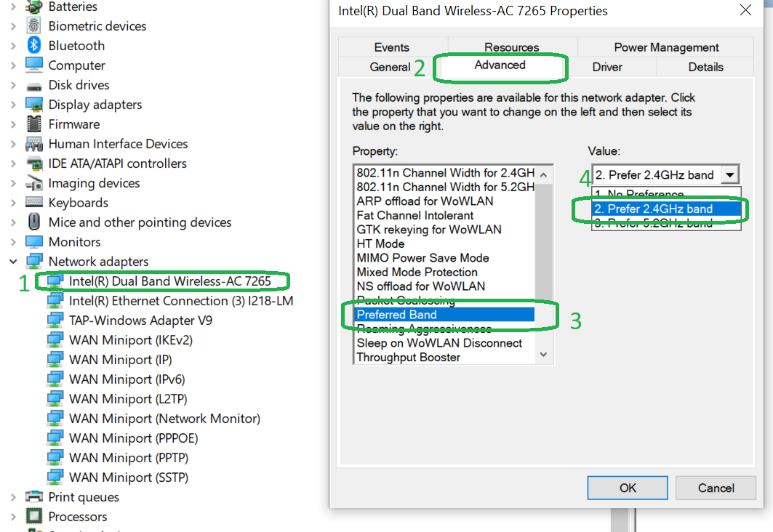The width and height of the screenshot is (773, 532).
Task: Select Throughput Booster property
Action: click(444, 357)
